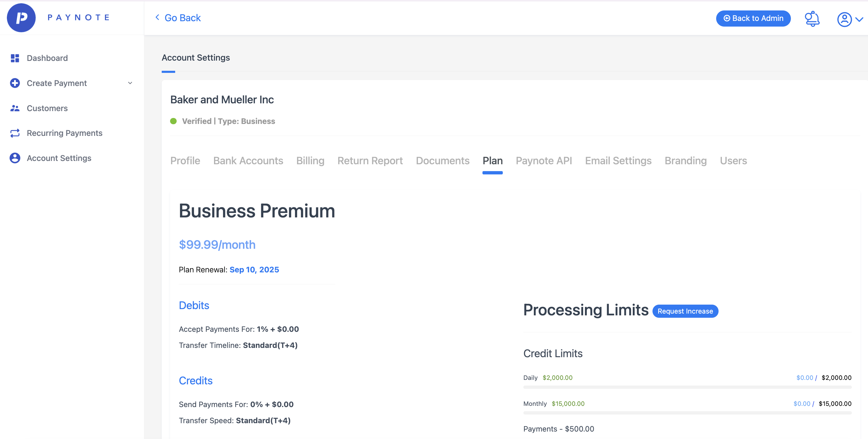
Task: Switch to the Email Settings tab
Action: [618, 161]
